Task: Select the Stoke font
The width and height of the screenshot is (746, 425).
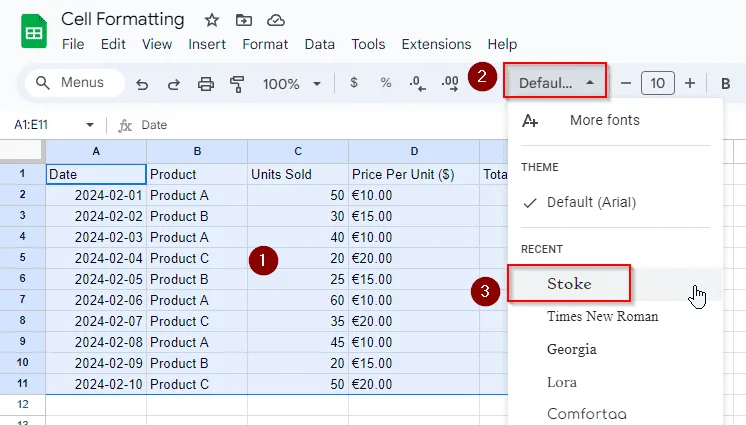Action: tap(615, 284)
